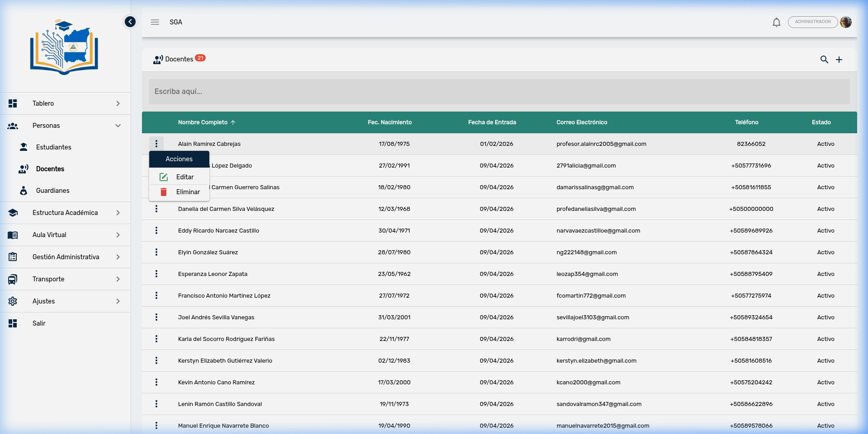Click the plus icon to add docente
Image resolution: width=868 pixels, height=434 pixels.
pos(839,60)
